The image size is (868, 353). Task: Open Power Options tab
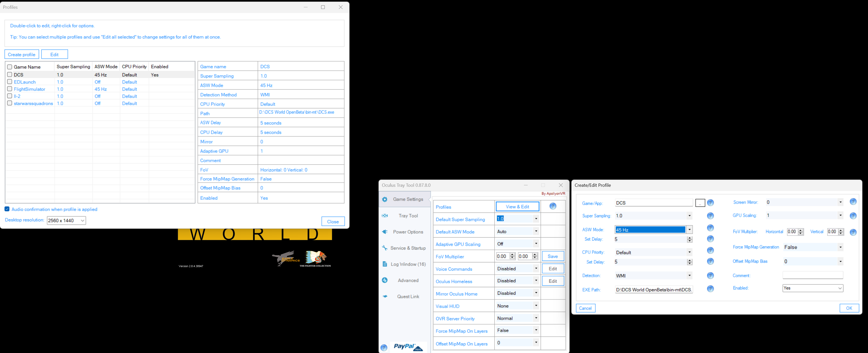pyautogui.click(x=405, y=232)
